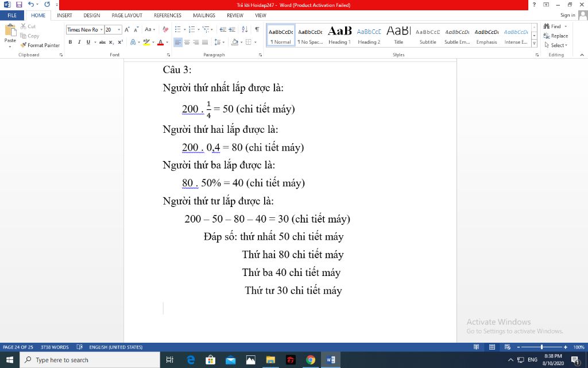Toggle italic formatting
This screenshot has width=588, height=368.
coord(79,42)
